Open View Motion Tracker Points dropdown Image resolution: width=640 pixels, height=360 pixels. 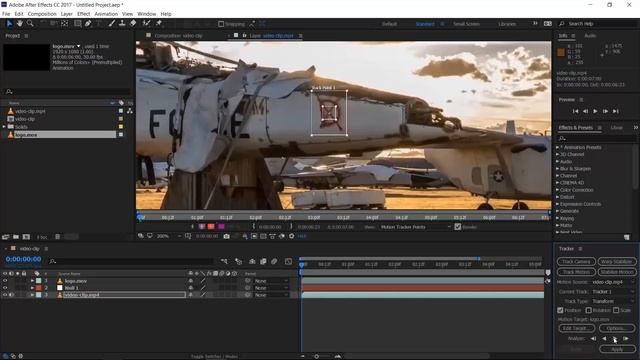tap(416, 227)
